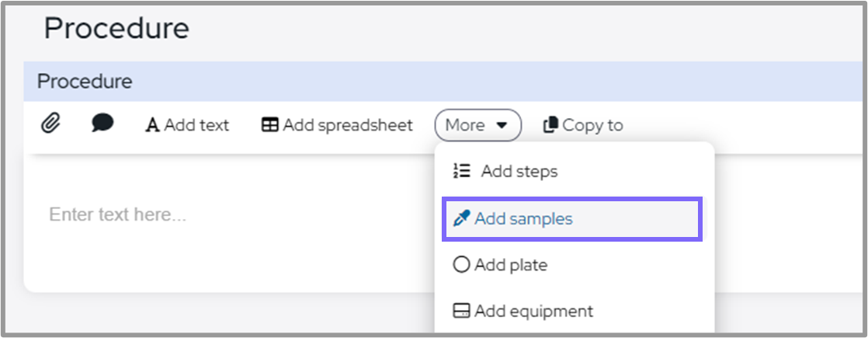The height and width of the screenshot is (338, 868).
Task: Click the 'A' icon beside Add text
Action: pos(152,125)
